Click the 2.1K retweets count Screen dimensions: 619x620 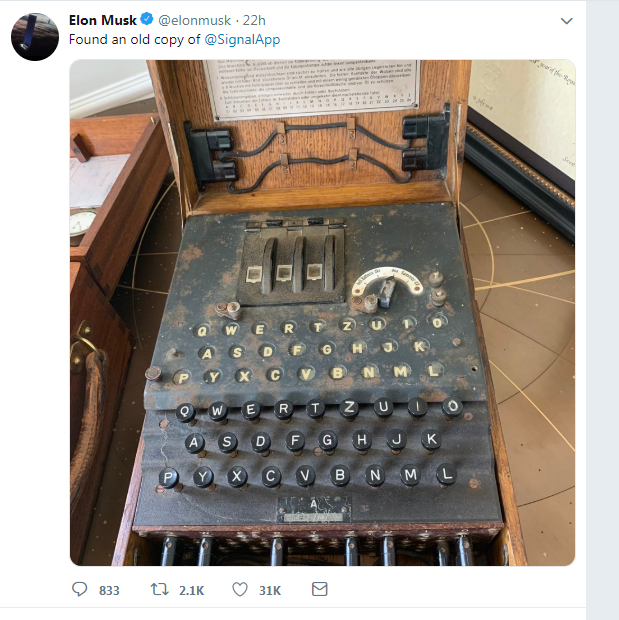pyautogui.click(x=191, y=590)
